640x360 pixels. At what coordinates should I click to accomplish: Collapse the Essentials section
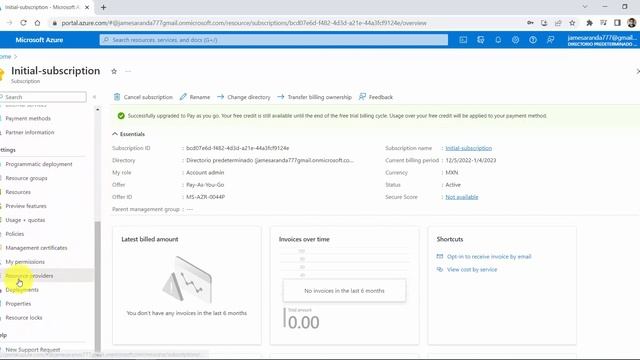(x=129, y=134)
